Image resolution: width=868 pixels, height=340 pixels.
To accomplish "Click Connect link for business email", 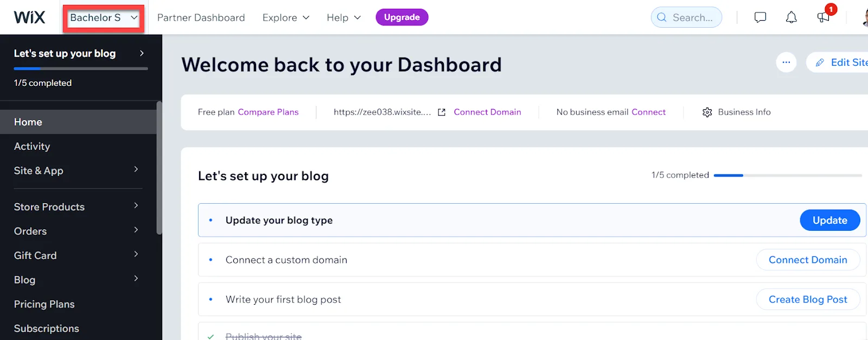I will (648, 112).
